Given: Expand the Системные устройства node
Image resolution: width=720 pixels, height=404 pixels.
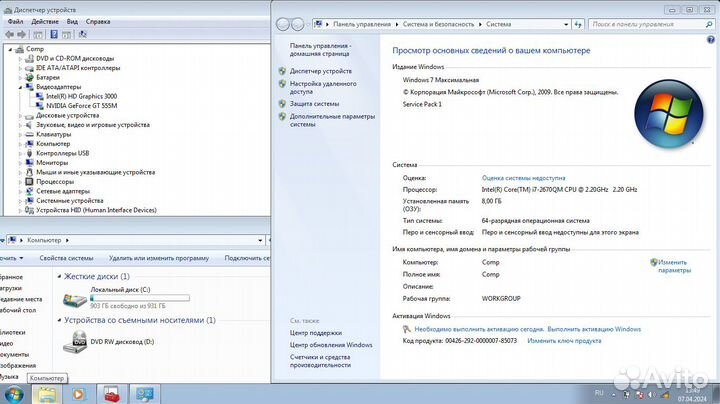Looking at the screenshot, I should pyautogui.click(x=20, y=201).
